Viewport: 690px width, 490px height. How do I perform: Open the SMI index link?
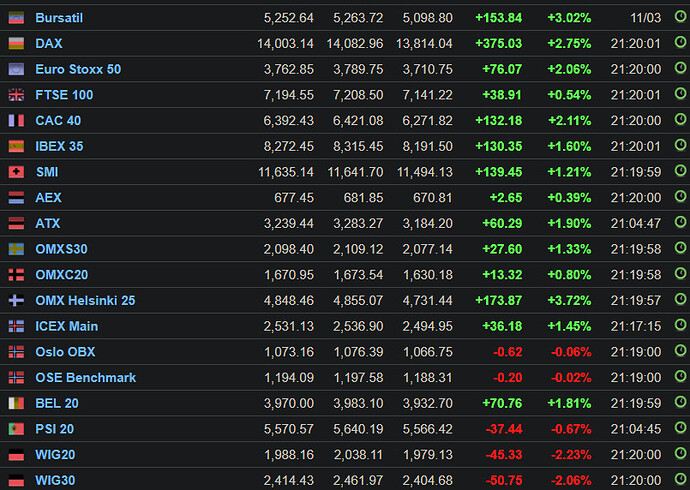(x=47, y=172)
